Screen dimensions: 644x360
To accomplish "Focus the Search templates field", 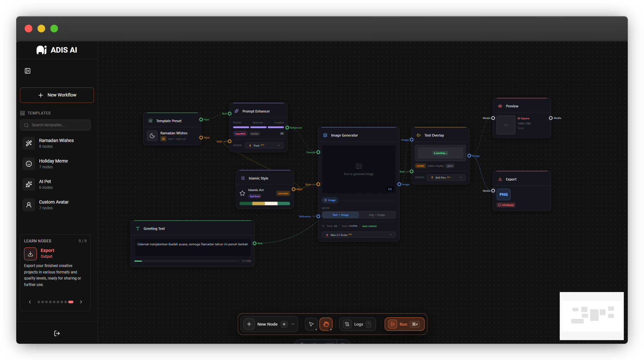I will pos(55,125).
